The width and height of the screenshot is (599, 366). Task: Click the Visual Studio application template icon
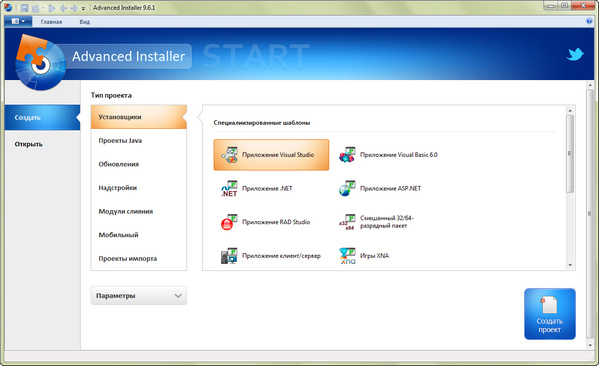pyautogui.click(x=230, y=155)
